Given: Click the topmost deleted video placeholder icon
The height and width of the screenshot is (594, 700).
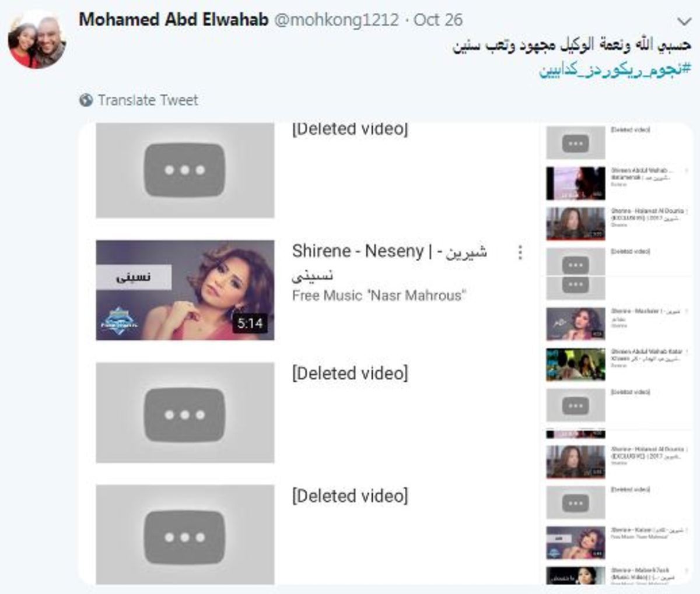Looking at the screenshot, I should (185, 170).
